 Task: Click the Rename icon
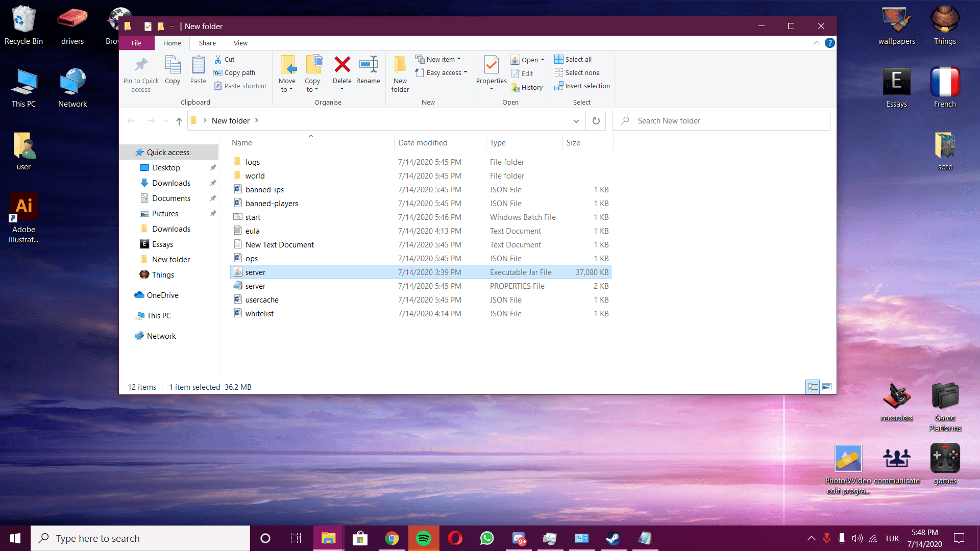368,65
